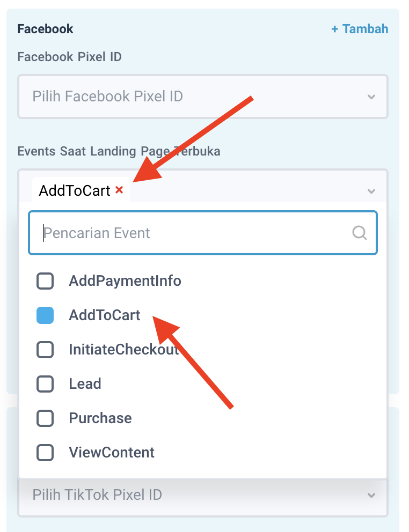Screen dimensions: 409x532
Task: Select the ViewContent option label
Action: [112, 453]
